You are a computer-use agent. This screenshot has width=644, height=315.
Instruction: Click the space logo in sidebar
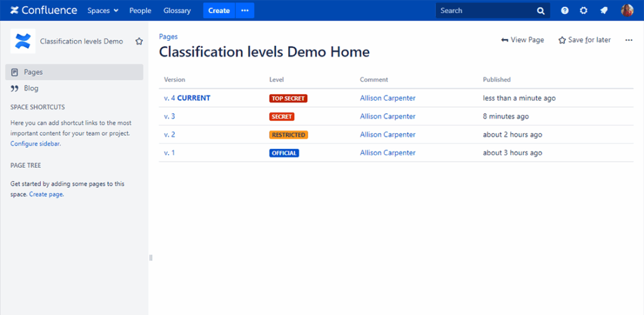click(23, 41)
